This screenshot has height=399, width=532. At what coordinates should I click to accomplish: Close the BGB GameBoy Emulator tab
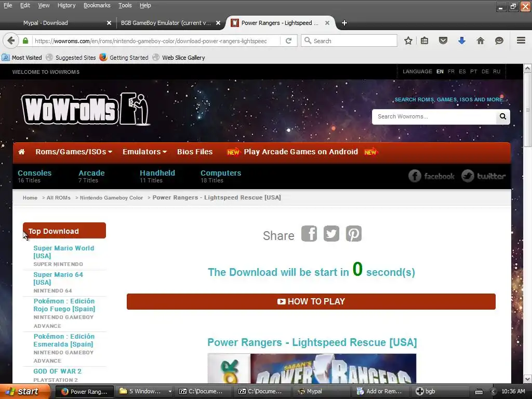tap(218, 23)
